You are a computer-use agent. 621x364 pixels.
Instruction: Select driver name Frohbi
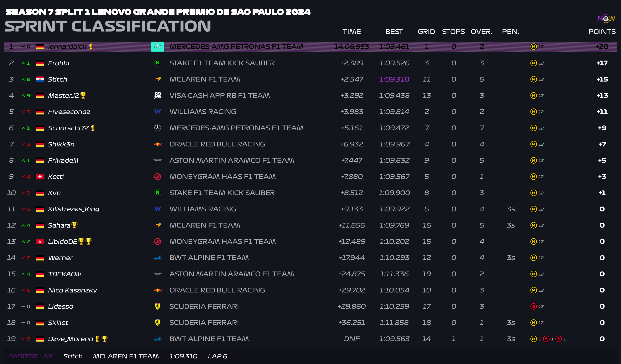point(59,63)
